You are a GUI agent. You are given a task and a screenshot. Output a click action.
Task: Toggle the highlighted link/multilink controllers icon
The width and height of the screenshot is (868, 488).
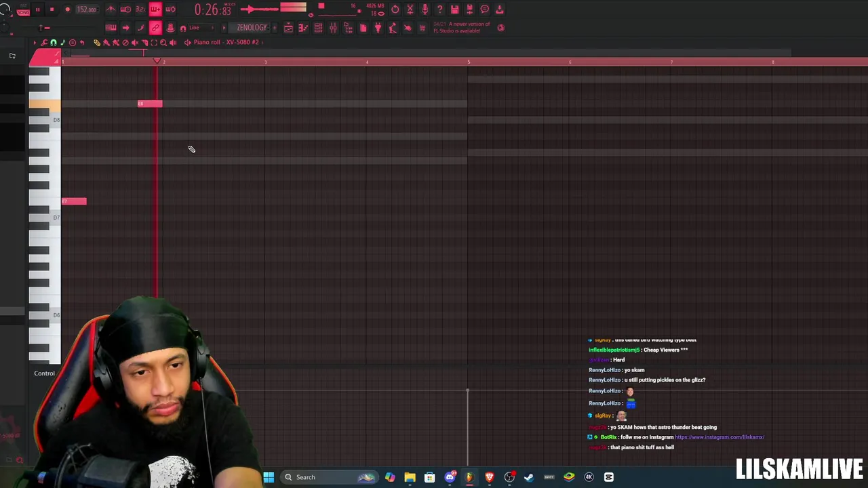[156, 28]
